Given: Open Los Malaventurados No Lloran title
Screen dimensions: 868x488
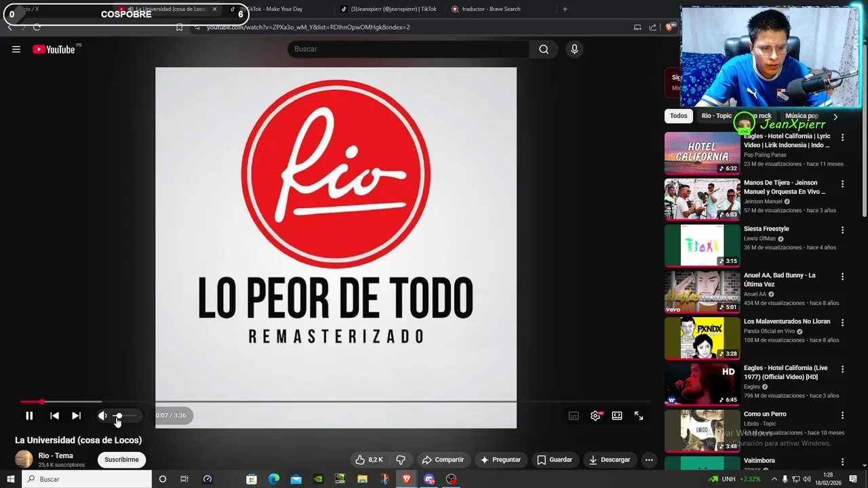Looking at the screenshot, I should [x=787, y=322].
